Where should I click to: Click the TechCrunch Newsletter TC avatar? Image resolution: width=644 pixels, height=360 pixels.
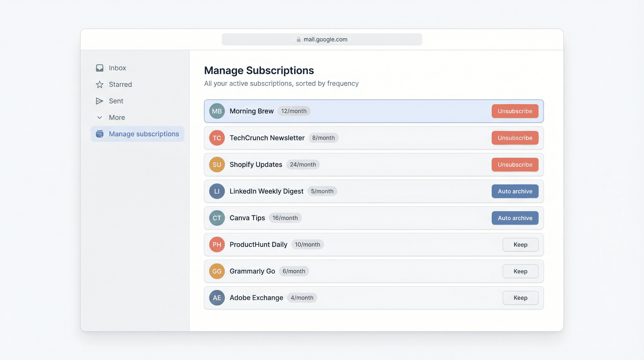click(x=217, y=138)
